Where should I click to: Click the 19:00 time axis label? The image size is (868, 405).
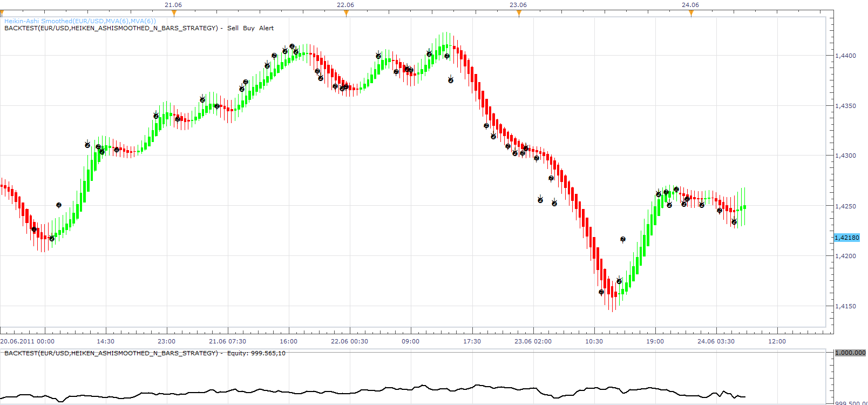[x=655, y=341]
